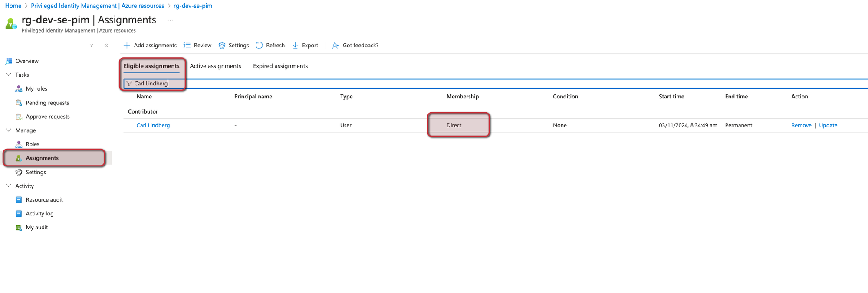Screen dimensions: 868x293
Task: Click the Approve requests icon
Action: (x=19, y=117)
